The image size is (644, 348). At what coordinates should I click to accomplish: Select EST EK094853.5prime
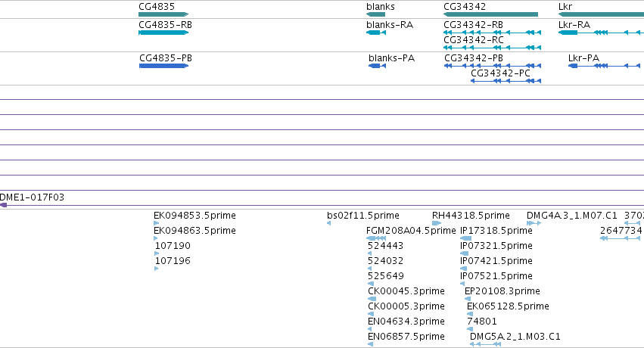pos(194,216)
